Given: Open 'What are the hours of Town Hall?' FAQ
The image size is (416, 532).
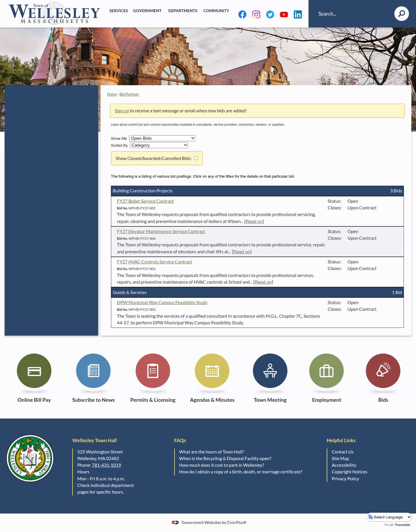Looking at the screenshot, I should [211, 452].
